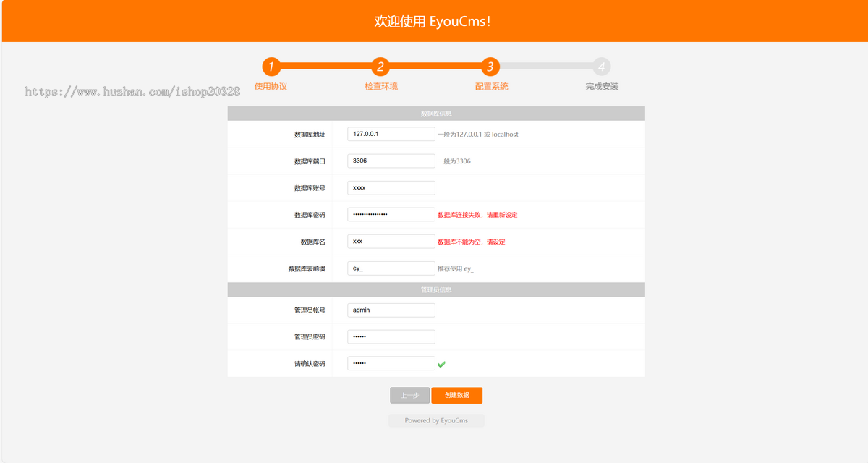Click the 上一步 button
868x463 pixels.
[x=409, y=395]
